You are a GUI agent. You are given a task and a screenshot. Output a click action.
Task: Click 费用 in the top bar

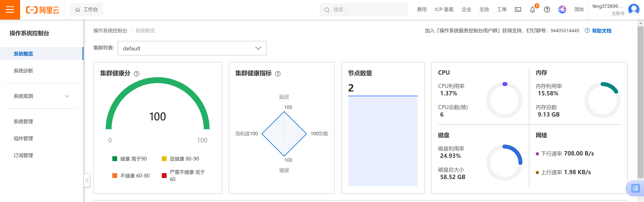421,9
